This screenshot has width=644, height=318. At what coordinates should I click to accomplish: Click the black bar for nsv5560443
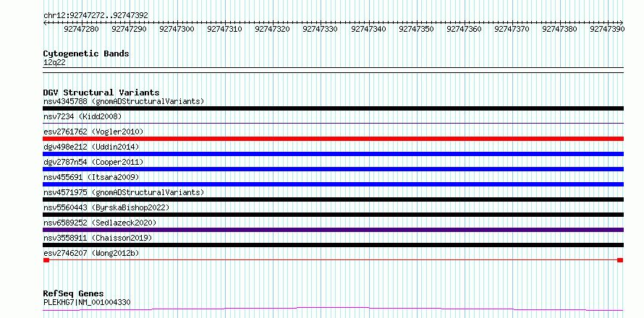point(333,215)
